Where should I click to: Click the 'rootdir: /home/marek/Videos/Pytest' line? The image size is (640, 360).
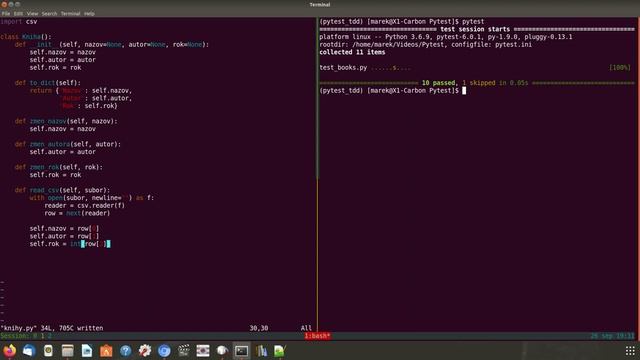click(425, 44)
